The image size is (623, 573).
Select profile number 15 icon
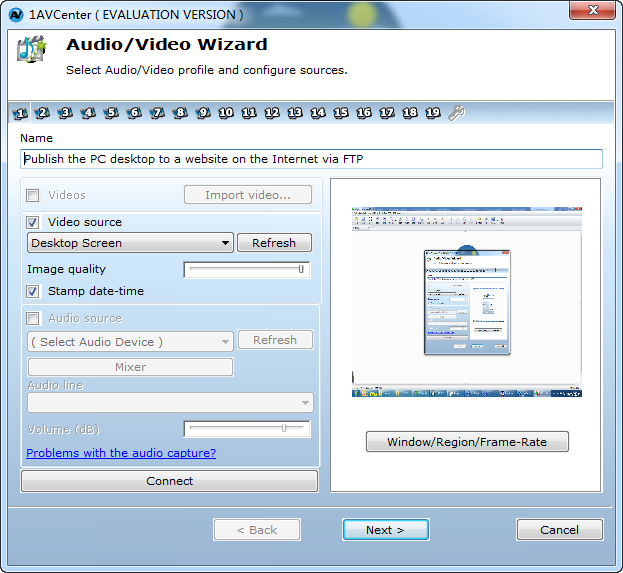tap(341, 113)
